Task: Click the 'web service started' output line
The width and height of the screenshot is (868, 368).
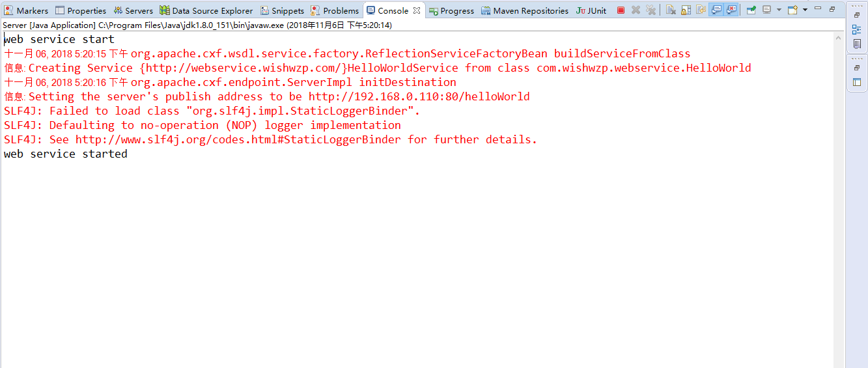Action: click(66, 154)
